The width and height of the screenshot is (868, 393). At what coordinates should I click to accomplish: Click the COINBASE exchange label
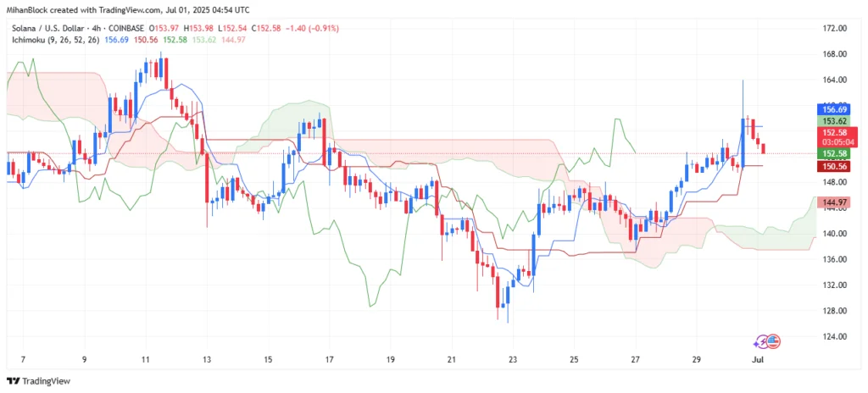tap(125, 28)
